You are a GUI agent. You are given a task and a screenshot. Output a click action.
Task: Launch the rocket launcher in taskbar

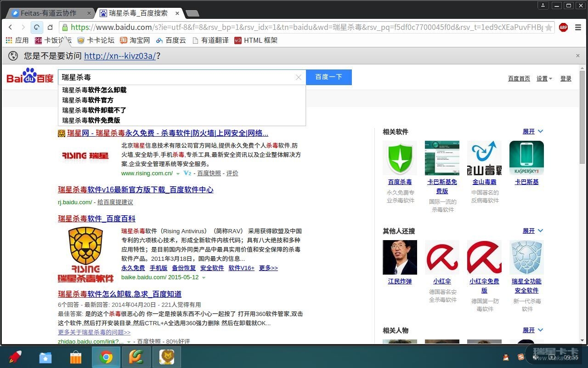(x=15, y=357)
